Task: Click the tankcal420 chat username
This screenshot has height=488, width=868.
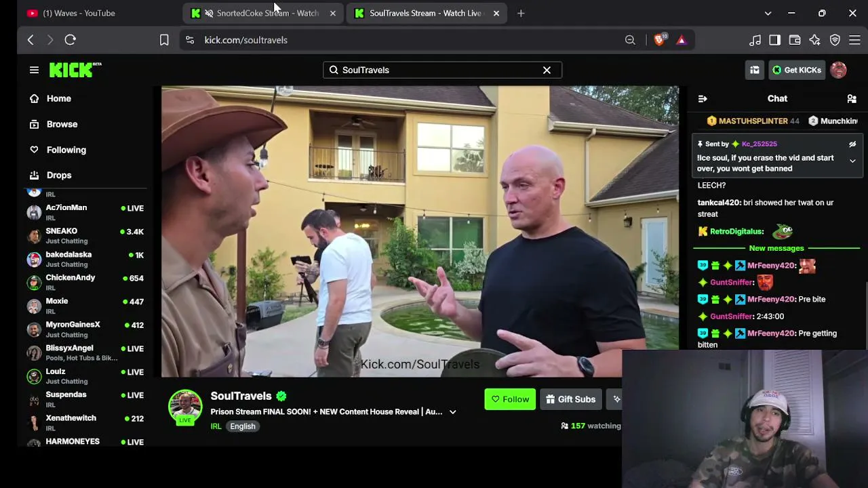Action: [719, 203]
